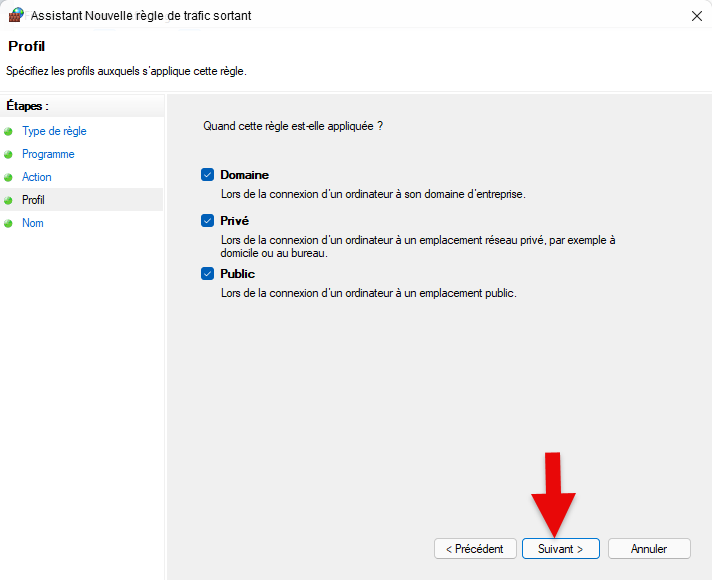Click the green bullet beside Type de règle
The width and height of the screenshot is (712, 580).
pyautogui.click(x=8, y=132)
